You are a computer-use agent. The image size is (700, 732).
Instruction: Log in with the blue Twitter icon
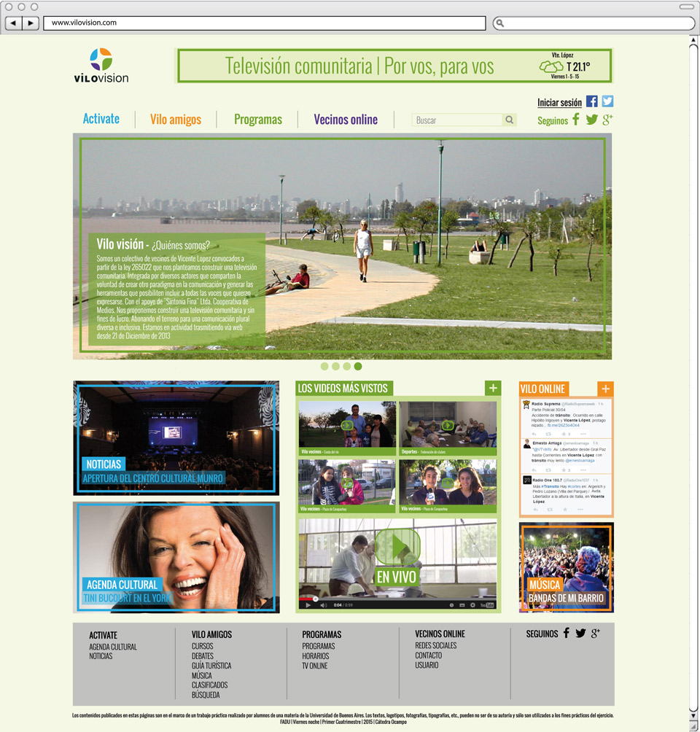coord(607,102)
